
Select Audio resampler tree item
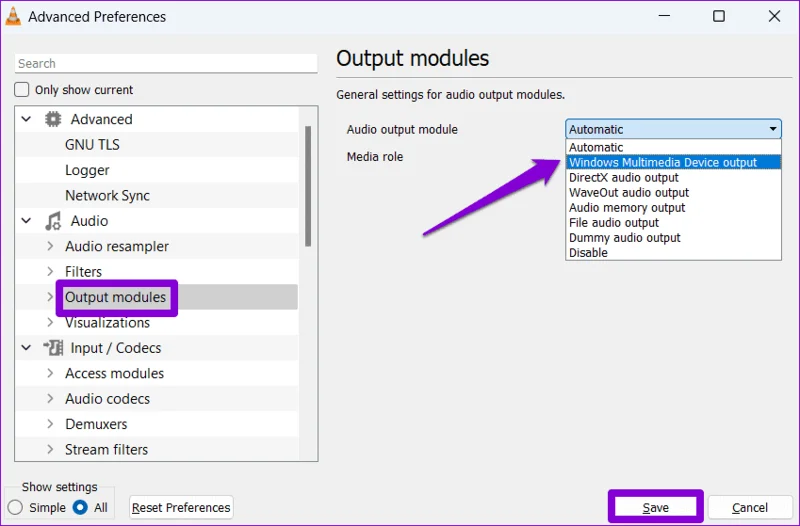[117, 246]
